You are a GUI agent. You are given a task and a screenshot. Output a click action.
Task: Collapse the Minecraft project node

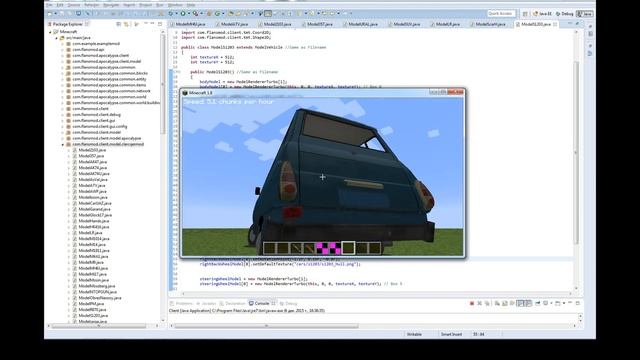point(51,32)
